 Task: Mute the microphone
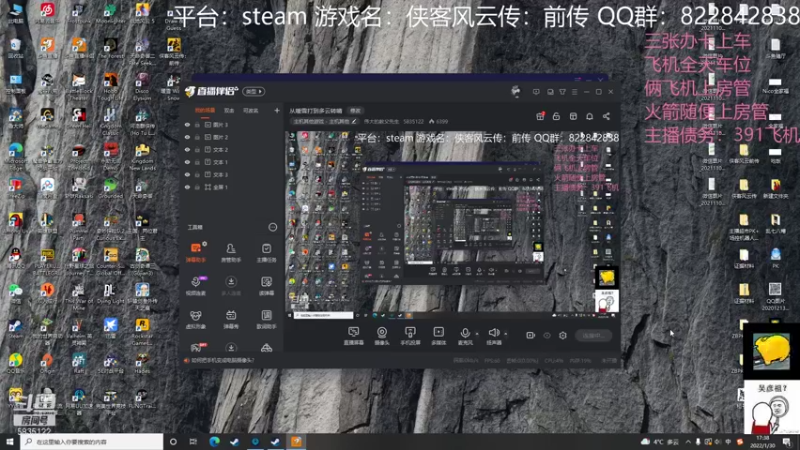465,336
